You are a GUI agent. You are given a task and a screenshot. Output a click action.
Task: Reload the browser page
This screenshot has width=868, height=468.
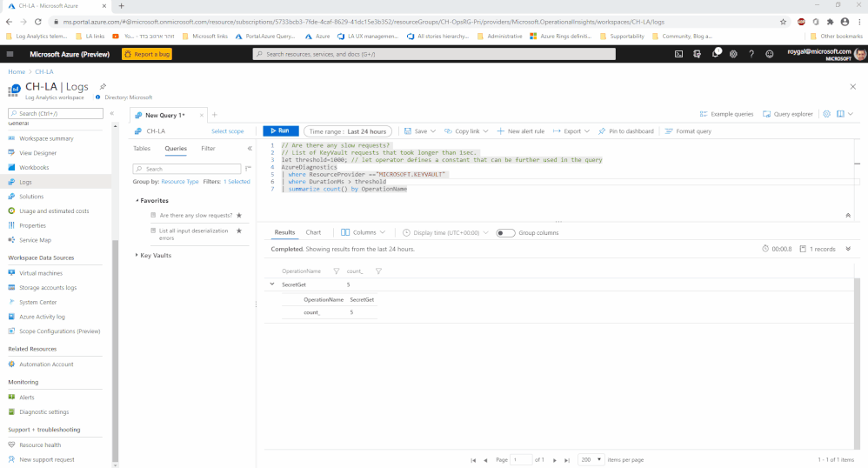tap(37, 22)
